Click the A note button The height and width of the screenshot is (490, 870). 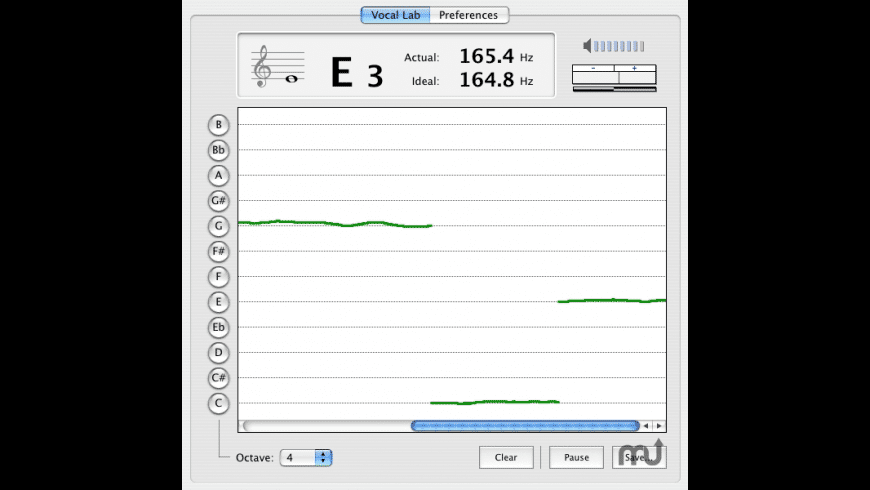tap(219, 175)
